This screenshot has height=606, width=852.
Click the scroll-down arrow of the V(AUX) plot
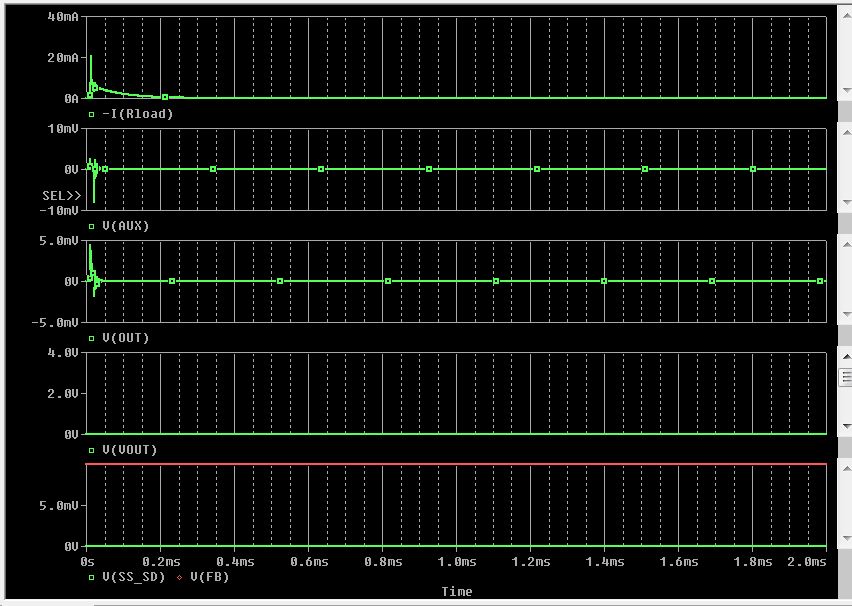point(845,202)
